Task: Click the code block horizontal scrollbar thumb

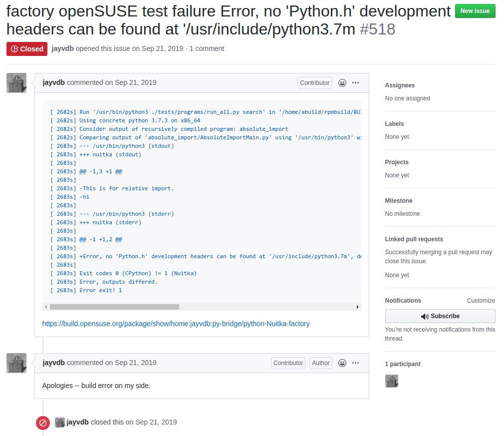Action: (114, 307)
